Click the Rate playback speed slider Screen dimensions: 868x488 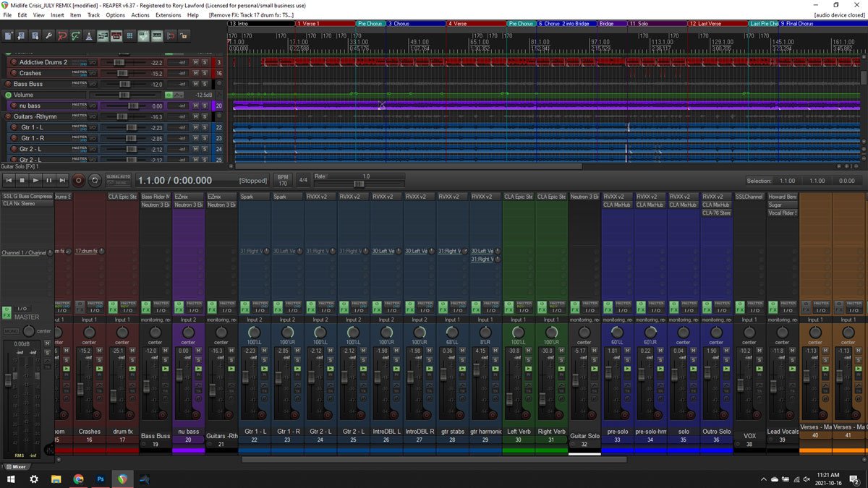(358, 184)
